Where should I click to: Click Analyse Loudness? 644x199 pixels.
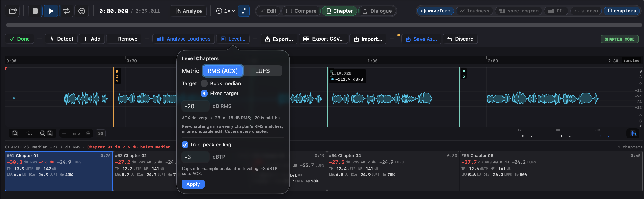click(x=184, y=39)
